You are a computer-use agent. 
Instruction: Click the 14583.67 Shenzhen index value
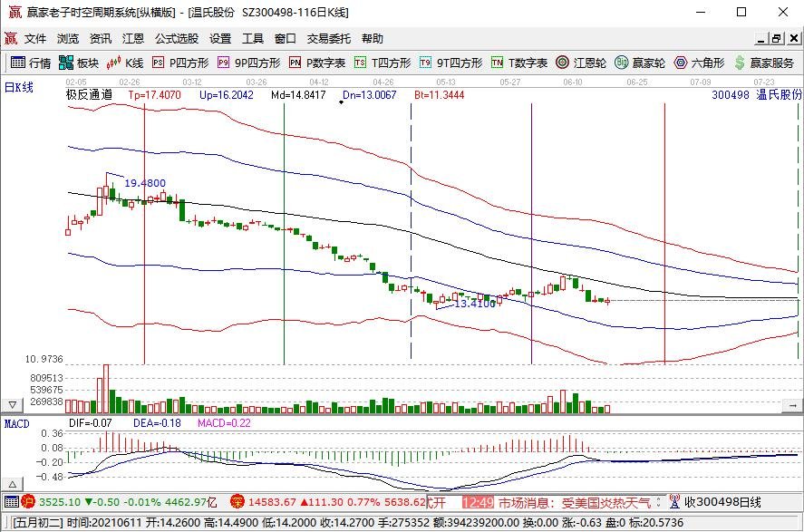(272, 502)
